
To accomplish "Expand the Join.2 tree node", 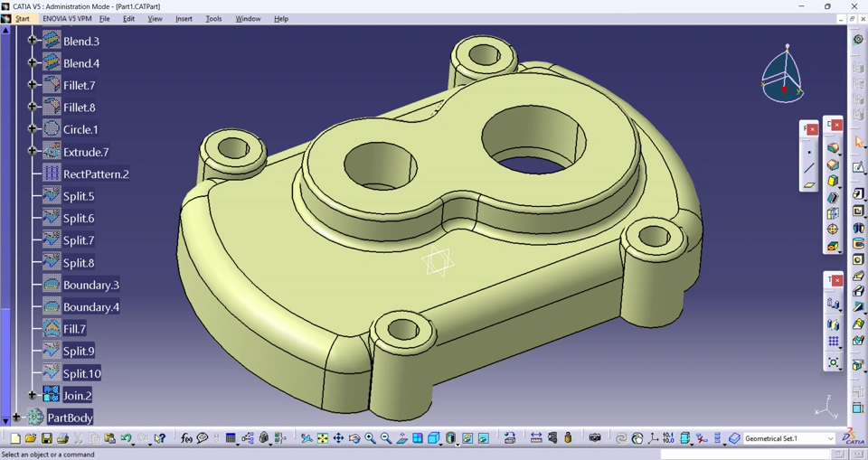I will (x=33, y=395).
